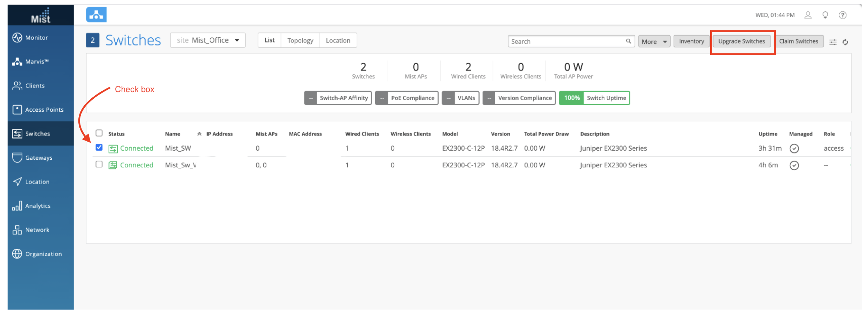
Task: Click the Inventory button
Action: [691, 41]
